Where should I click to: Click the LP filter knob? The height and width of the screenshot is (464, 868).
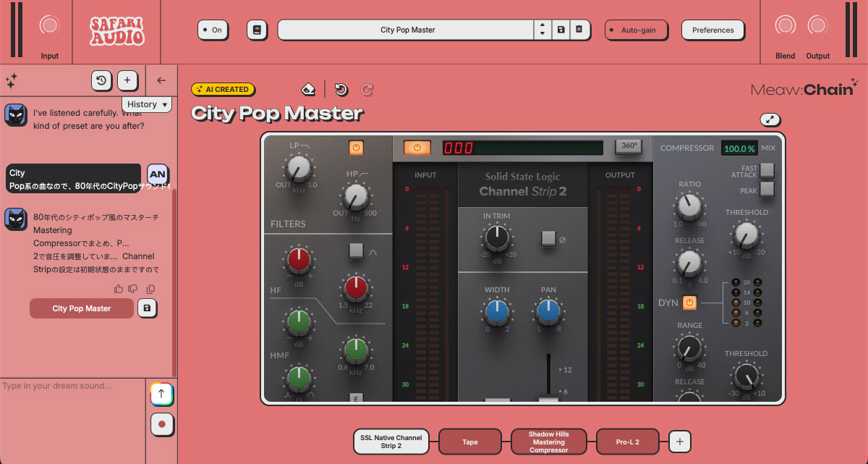[299, 169]
